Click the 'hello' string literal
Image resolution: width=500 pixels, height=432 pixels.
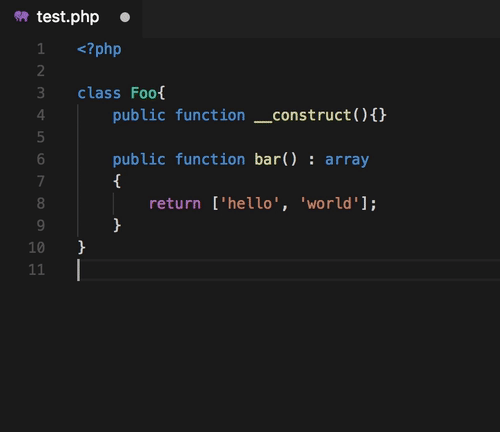pyautogui.click(x=250, y=203)
